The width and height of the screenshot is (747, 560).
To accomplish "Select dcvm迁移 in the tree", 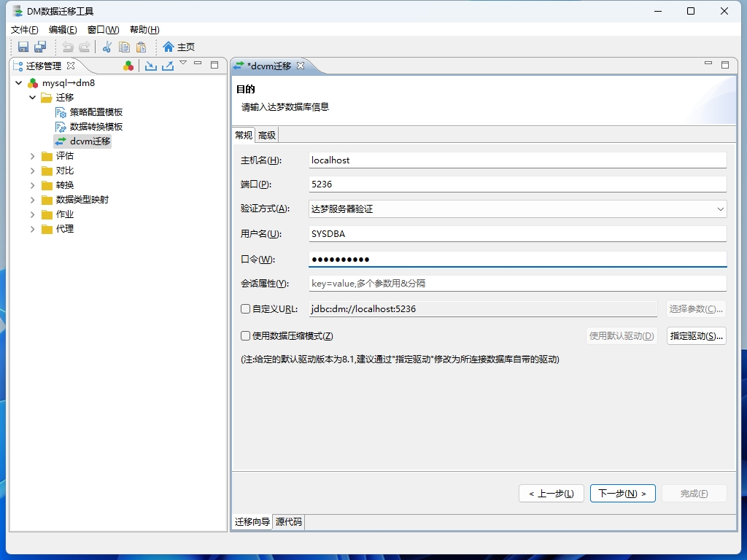I will [x=83, y=141].
